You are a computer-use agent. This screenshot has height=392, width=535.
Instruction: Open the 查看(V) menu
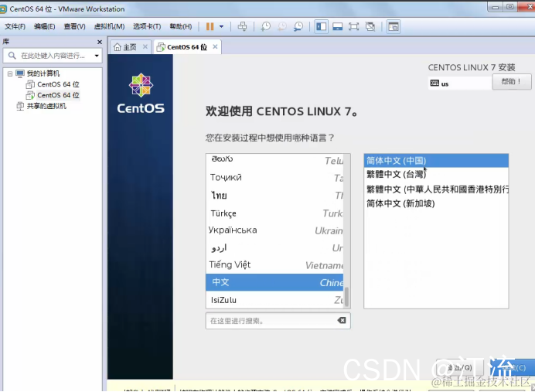point(75,26)
